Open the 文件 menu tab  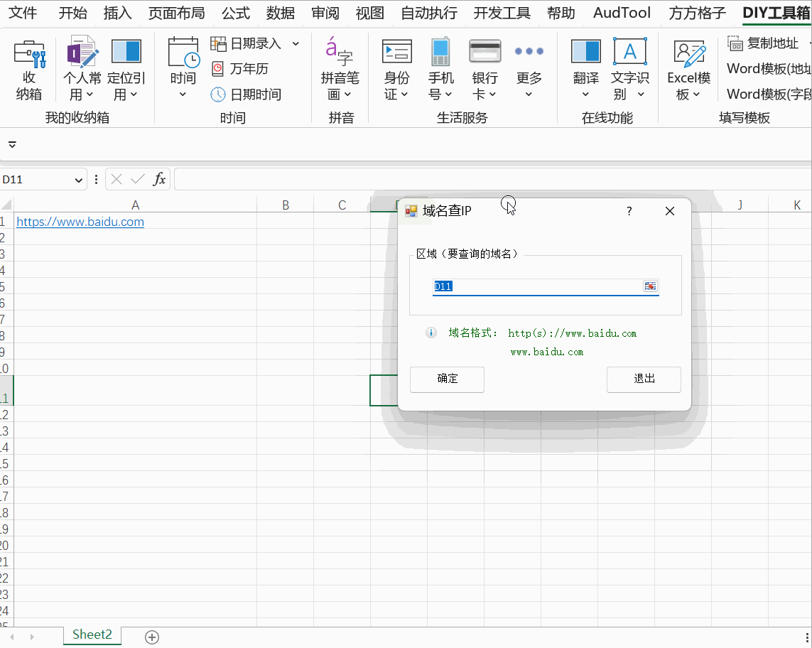[23, 13]
